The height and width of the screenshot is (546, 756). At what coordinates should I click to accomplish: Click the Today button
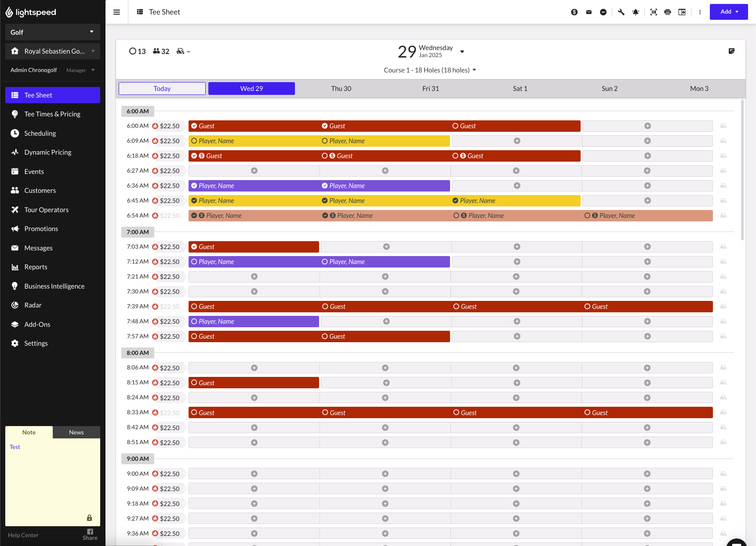(x=162, y=89)
